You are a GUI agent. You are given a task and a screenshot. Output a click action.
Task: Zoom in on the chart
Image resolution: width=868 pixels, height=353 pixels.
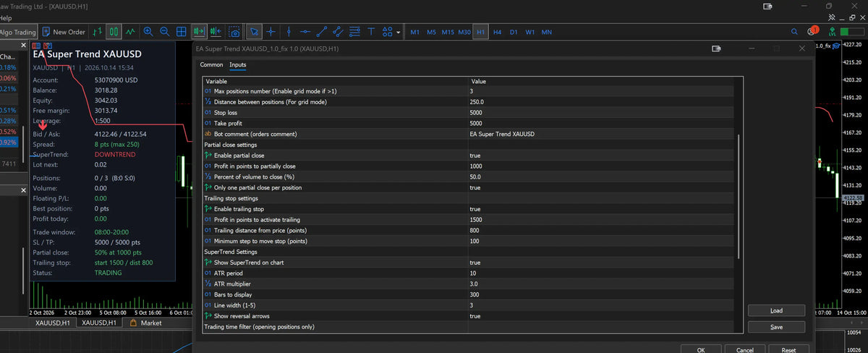pyautogui.click(x=148, y=32)
